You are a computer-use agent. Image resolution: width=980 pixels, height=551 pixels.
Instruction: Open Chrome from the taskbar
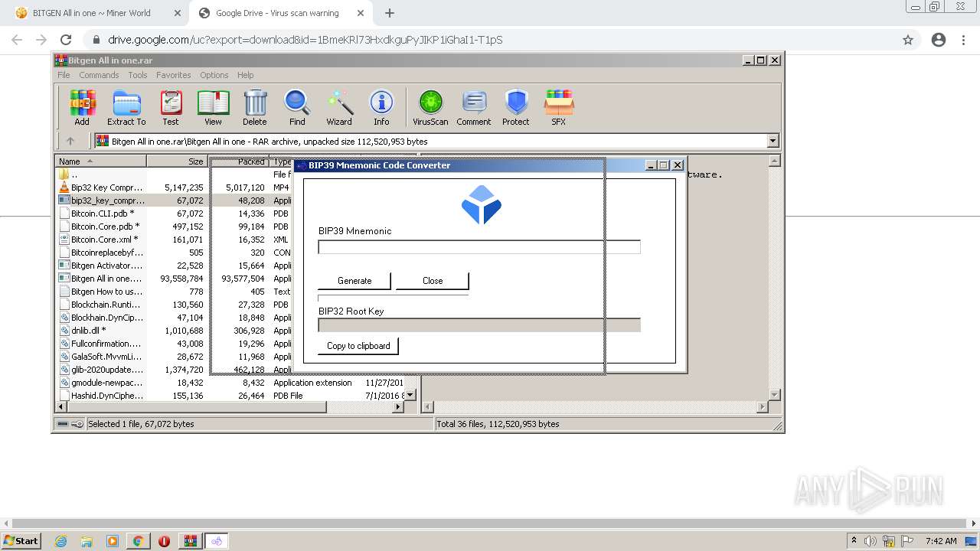138,541
